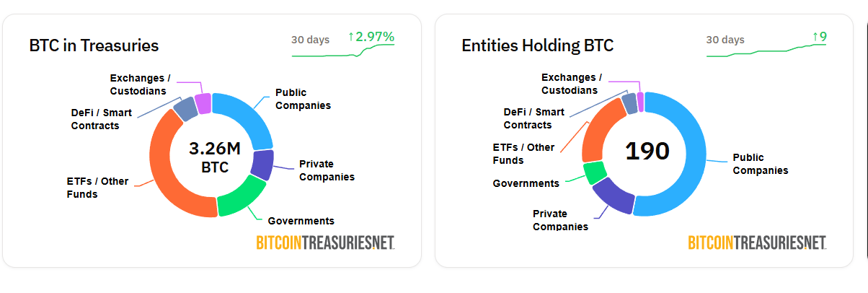
Task: Open the BitcoinTreasuries.net logo in the left card
Action: 326,242
